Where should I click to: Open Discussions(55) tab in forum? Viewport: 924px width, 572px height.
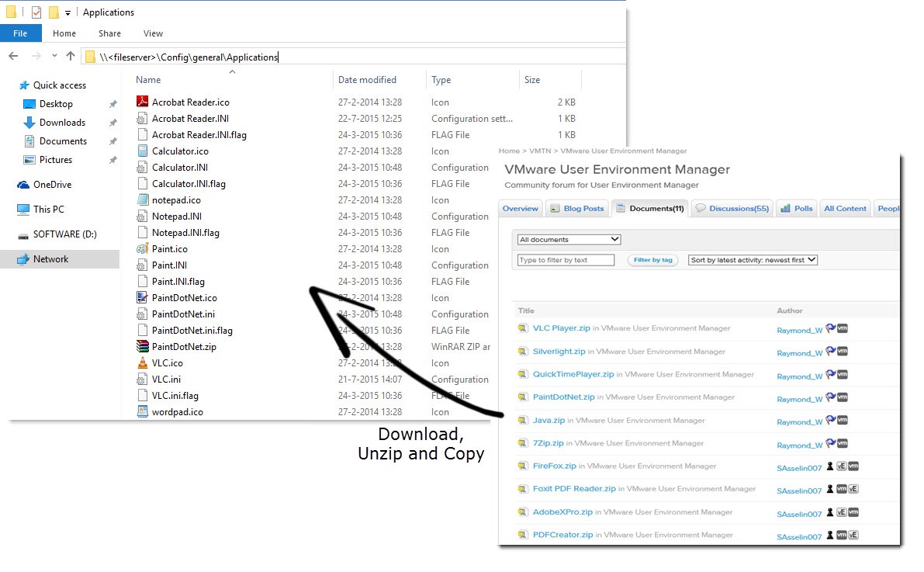[732, 208]
